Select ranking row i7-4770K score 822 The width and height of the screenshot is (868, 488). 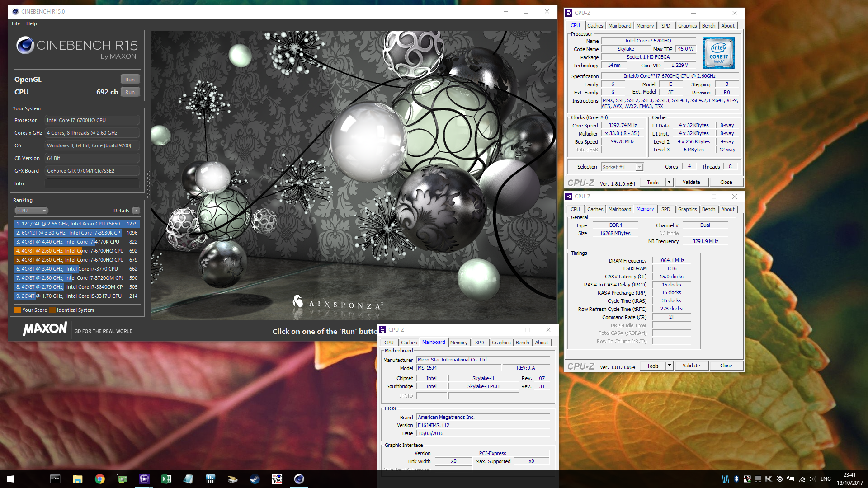coord(77,242)
